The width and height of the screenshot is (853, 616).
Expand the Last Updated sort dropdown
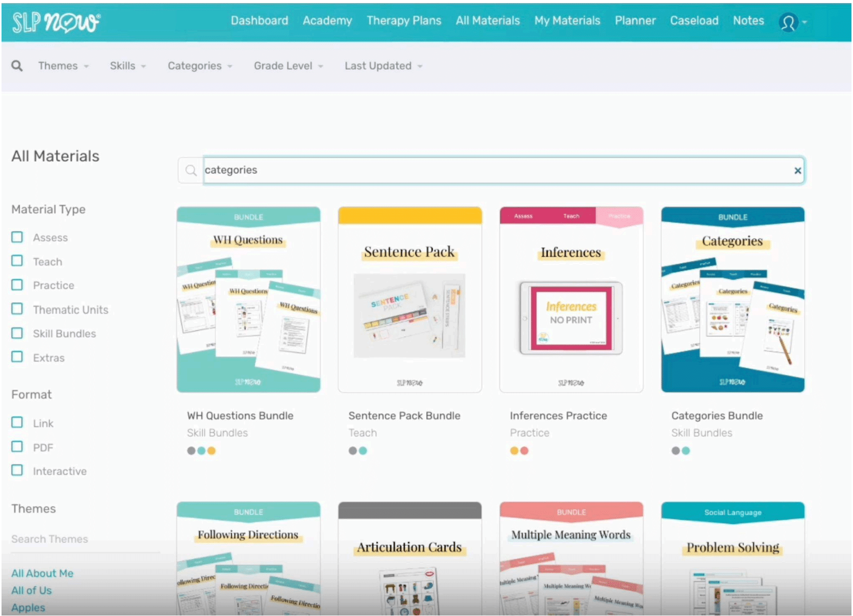tap(383, 66)
